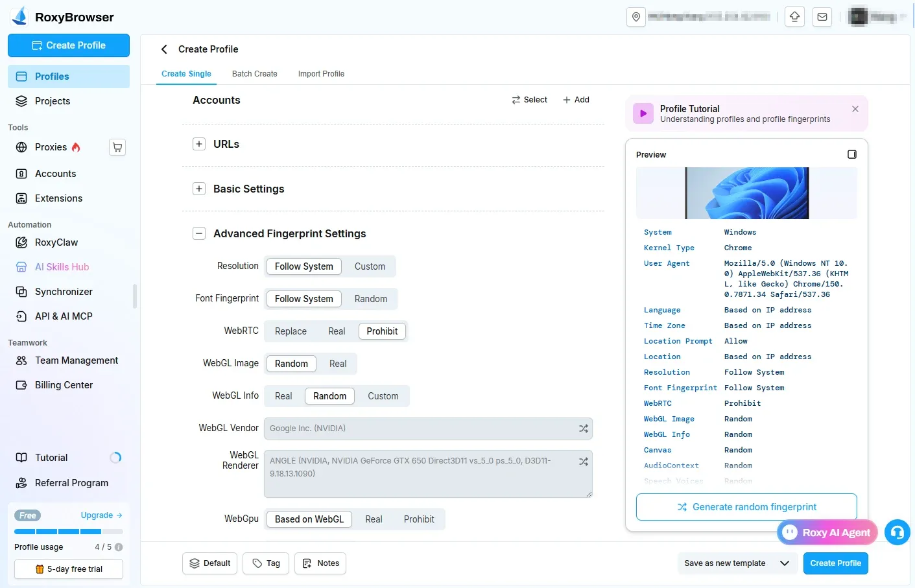Expand the URLs section
This screenshot has width=915, height=588.
click(199, 144)
